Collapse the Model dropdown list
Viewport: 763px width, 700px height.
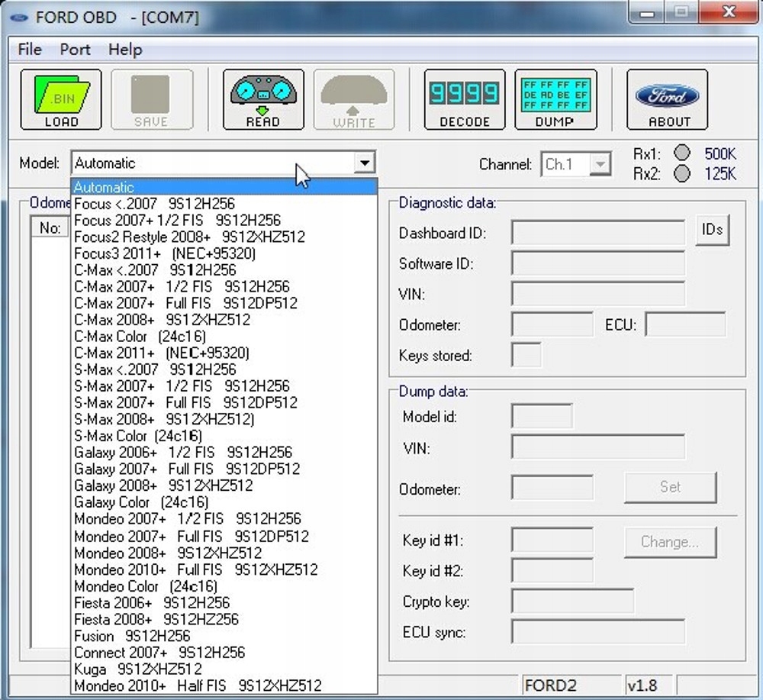(365, 163)
